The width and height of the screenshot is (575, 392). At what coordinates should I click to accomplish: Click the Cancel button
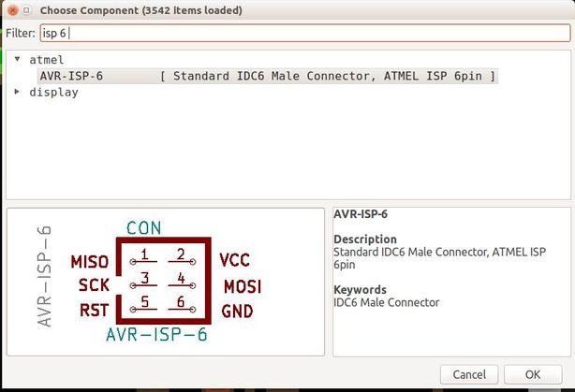tap(469, 374)
